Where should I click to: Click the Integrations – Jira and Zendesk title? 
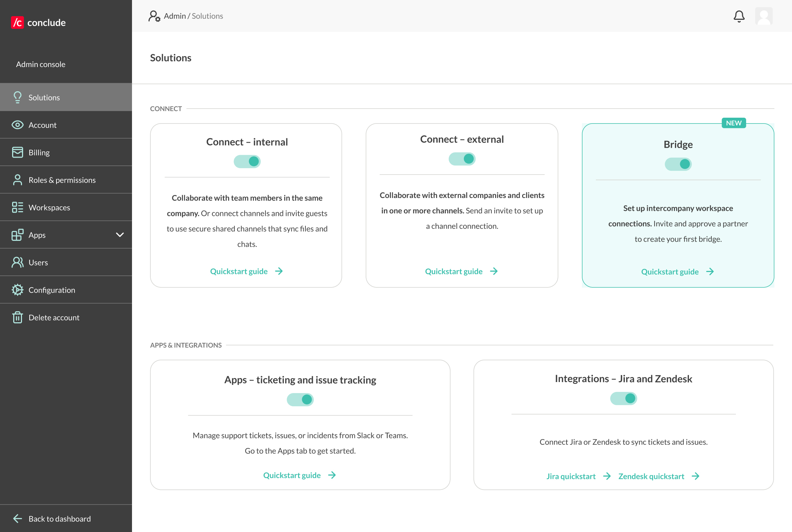pos(623,378)
